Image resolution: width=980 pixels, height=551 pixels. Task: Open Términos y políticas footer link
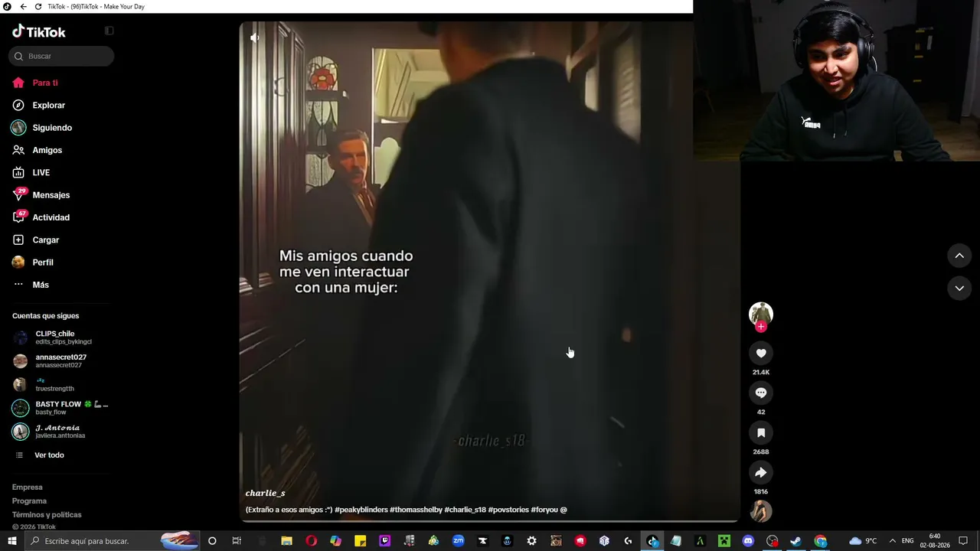coord(47,515)
